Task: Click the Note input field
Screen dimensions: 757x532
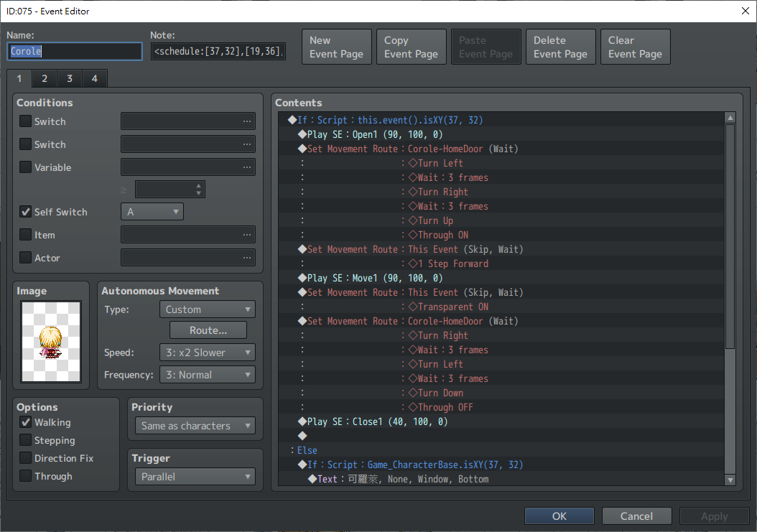Action: [218, 51]
